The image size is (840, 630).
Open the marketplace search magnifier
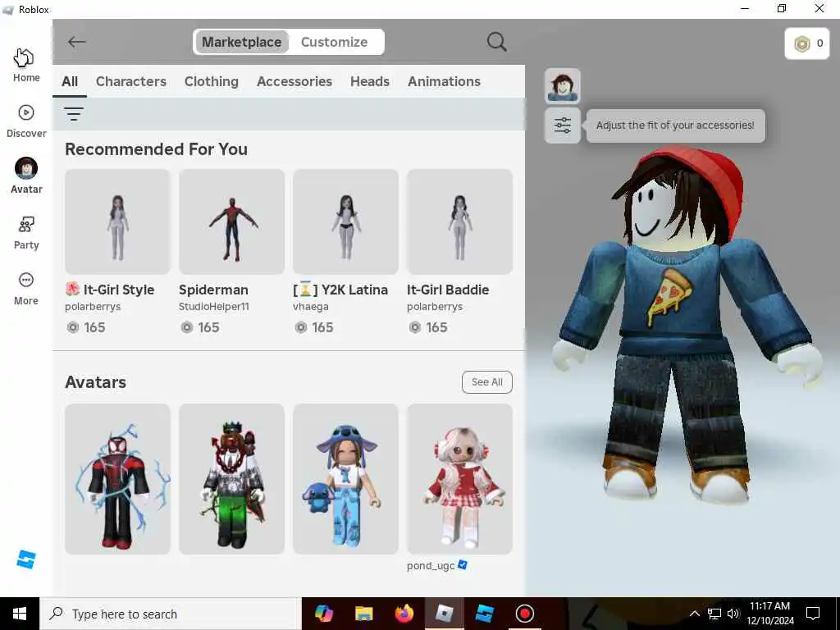tap(496, 42)
